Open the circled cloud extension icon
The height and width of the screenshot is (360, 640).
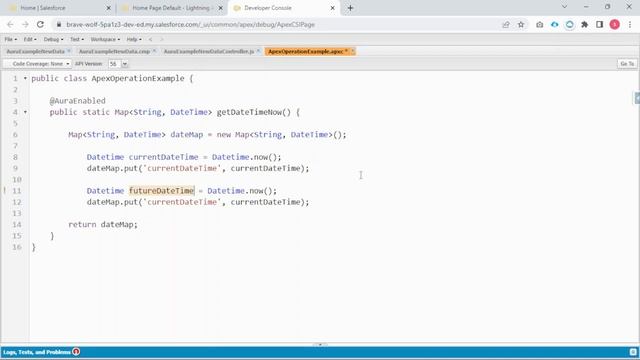(x=569, y=24)
